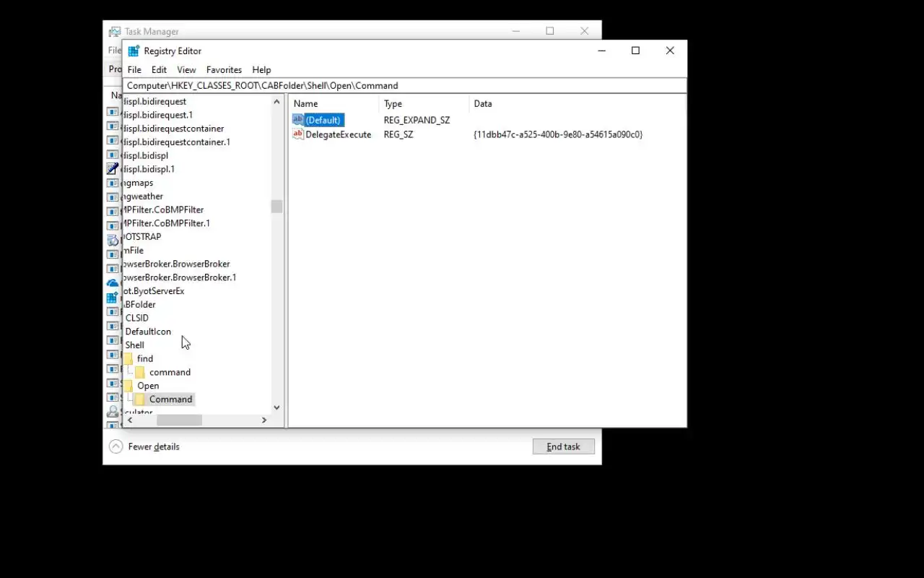Select the CLSID key in the tree

(136, 318)
